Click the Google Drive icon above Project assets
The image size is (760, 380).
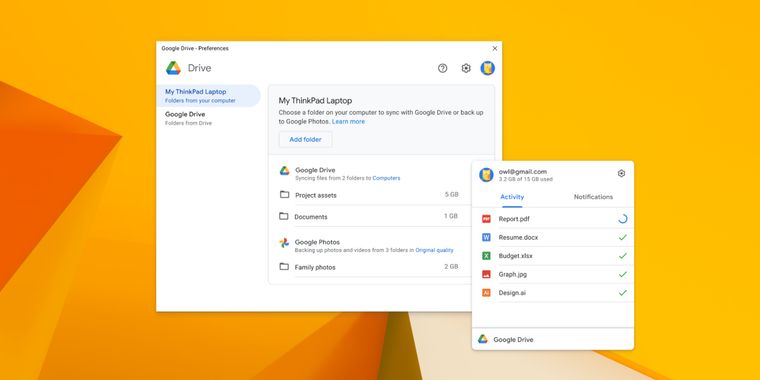(285, 171)
